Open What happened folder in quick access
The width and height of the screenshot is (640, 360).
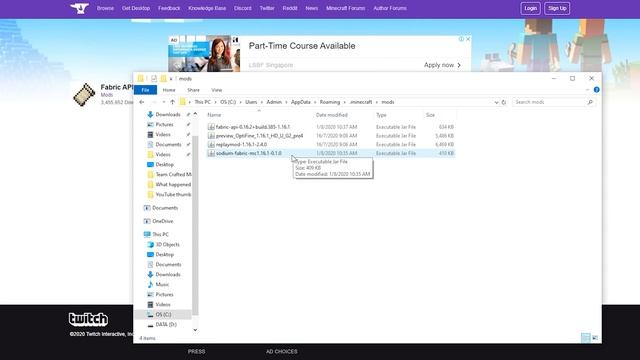coord(169,184)
